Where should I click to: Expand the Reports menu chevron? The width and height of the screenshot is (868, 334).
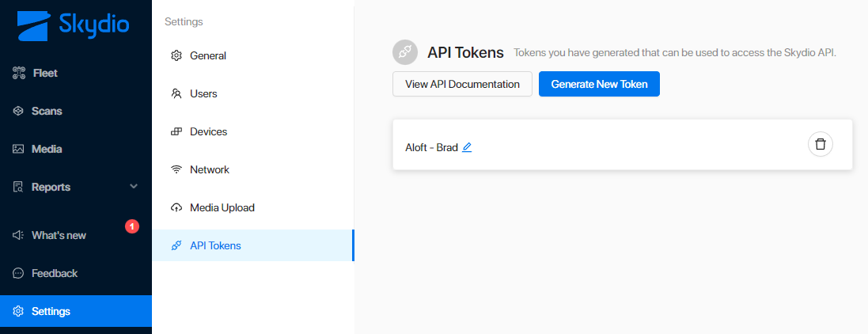(x=134, y=187)
